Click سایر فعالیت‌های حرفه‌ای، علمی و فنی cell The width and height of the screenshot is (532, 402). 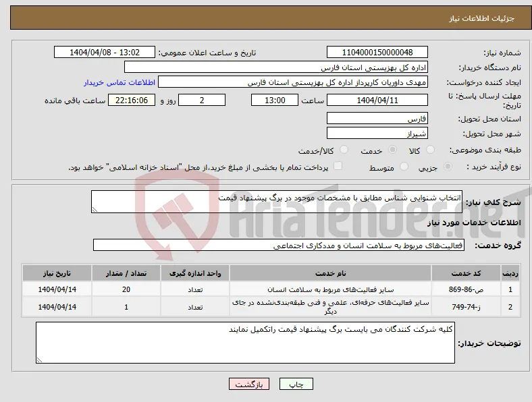(x=330, y=307)
